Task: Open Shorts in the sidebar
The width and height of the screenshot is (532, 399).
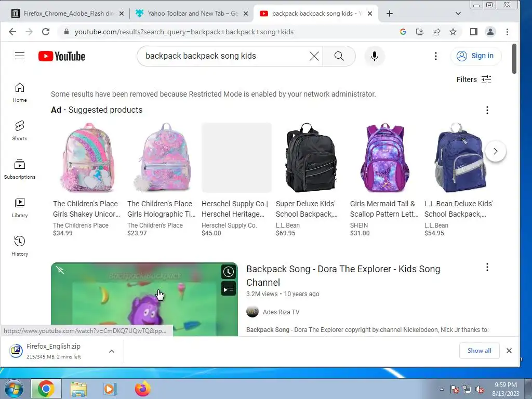Action: pos(20,130)
